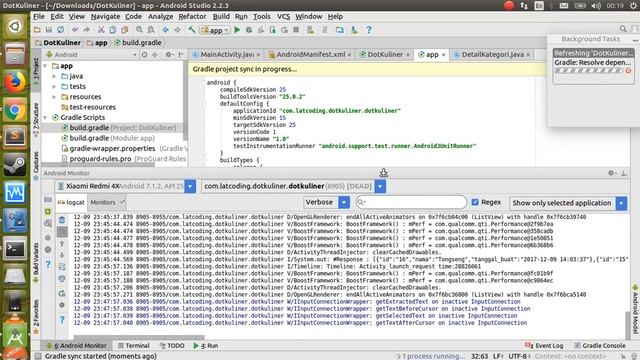Viewport: 640px width, 360px height.
Task: Switch to the MainActivity.java editor tab
Action: [227, 54]
